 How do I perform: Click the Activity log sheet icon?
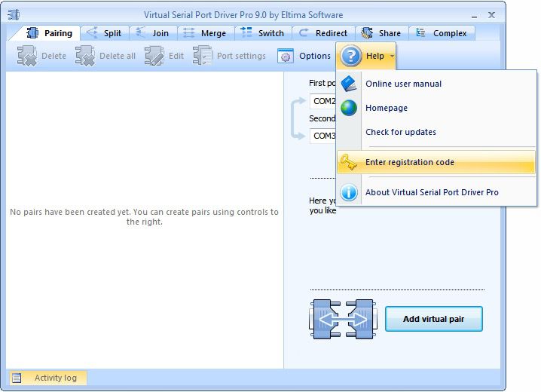17,378
